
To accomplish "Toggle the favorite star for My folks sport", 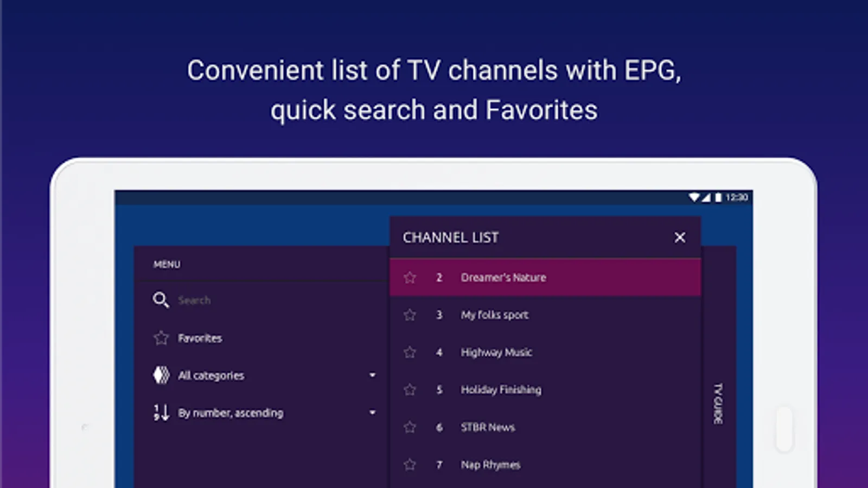I will (x=410, y=315).
